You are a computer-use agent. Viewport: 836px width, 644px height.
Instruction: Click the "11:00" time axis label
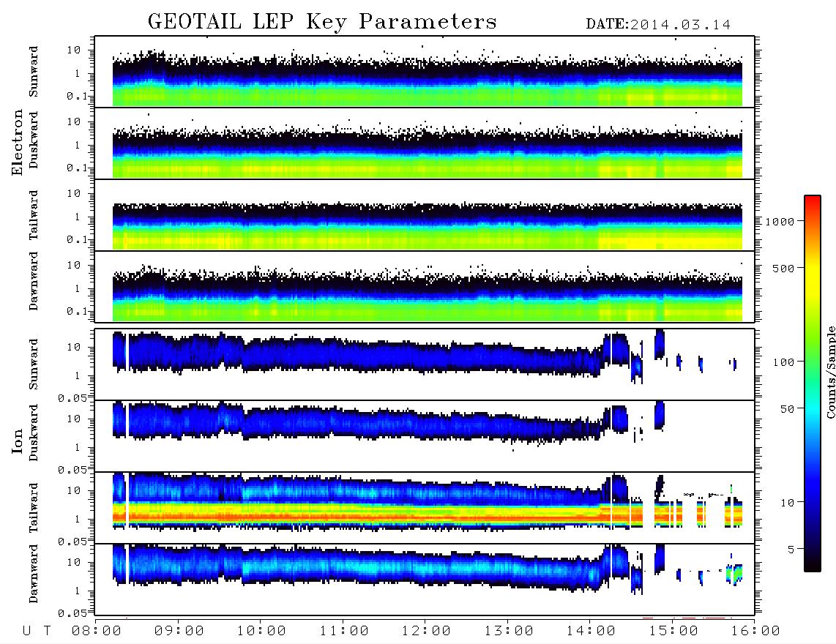click(x=343, y=632)
